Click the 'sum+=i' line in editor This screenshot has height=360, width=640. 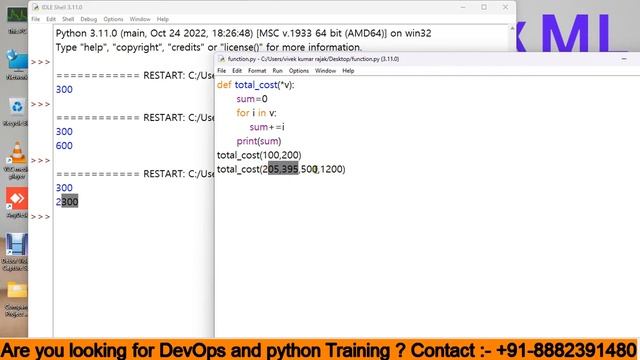pyautogui.click(x=267, y=127)
